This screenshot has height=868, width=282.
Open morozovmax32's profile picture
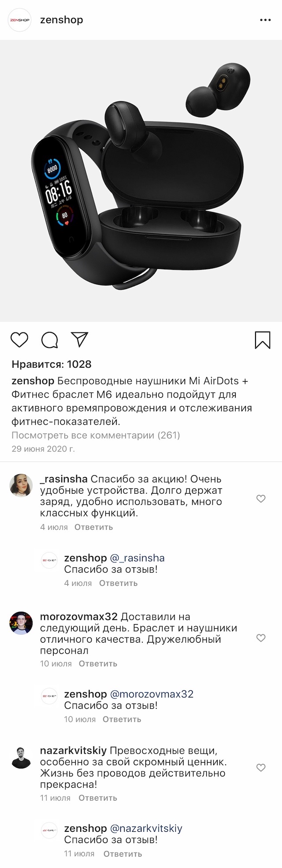coord(21,623)
